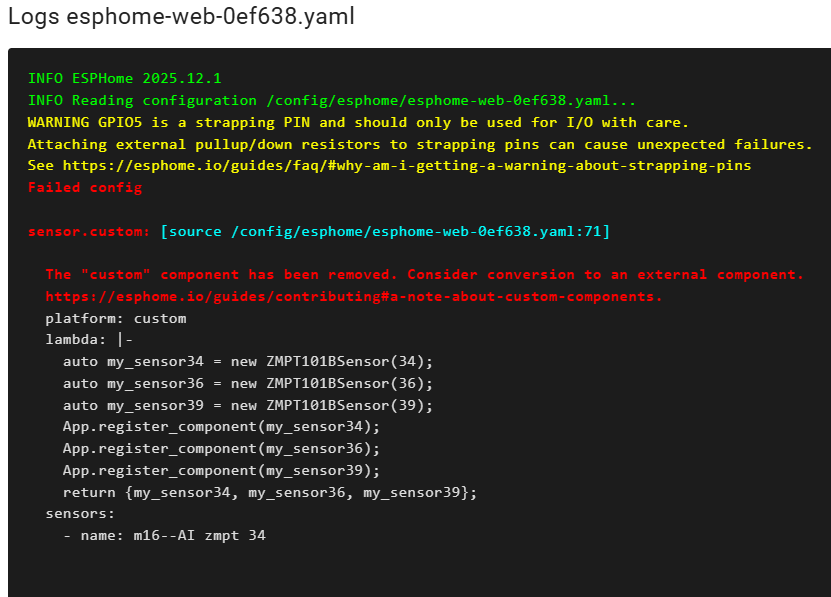Click the "App.register_component(my_sensor34)" line
Viewport: 831px width, 597px height.
(x=222, y=428)
